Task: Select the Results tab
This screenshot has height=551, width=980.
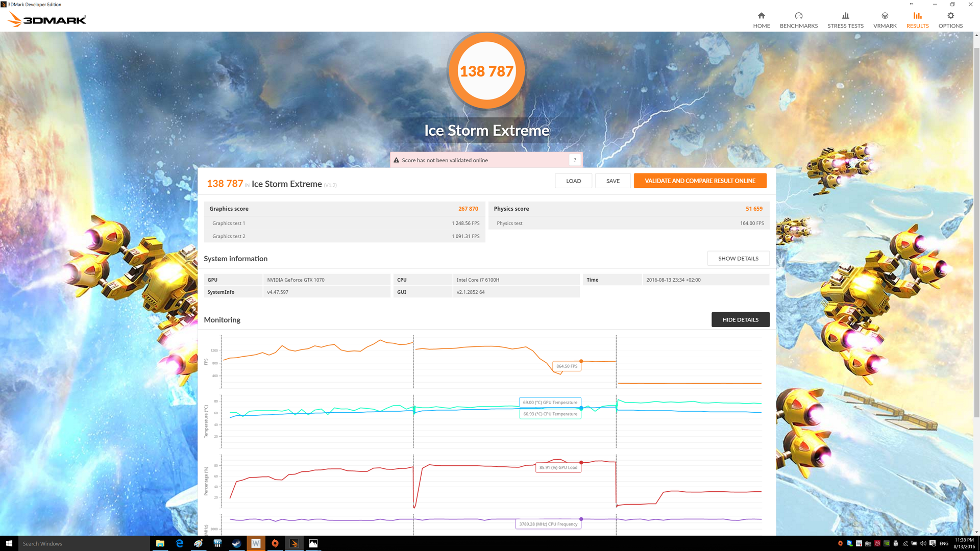Action: pyautogui.click(x=917, y=20)
